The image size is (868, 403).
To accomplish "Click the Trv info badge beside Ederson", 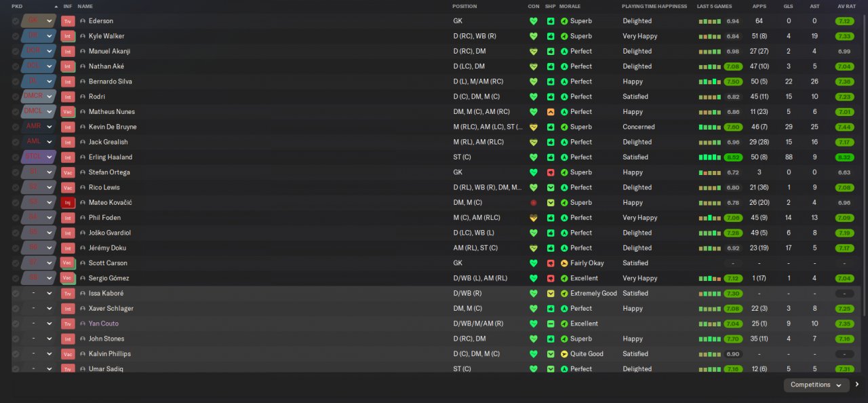I will click(x=68, y=21).
